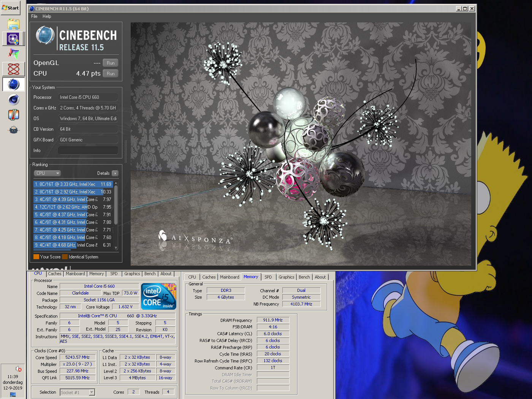Click ranking list scrollbar up arrow
This screenshot has width=532, height=399.
click(x=116, y=183)
